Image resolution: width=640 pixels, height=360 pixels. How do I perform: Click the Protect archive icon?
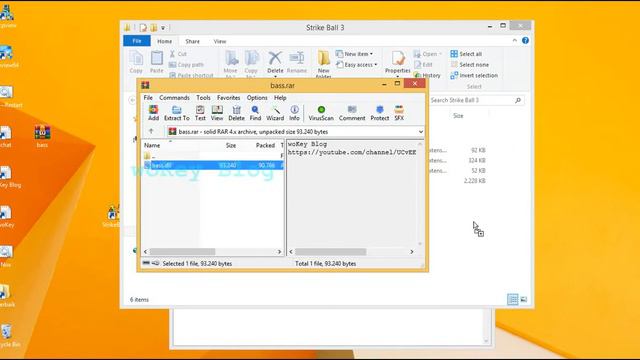coord(380,113)
